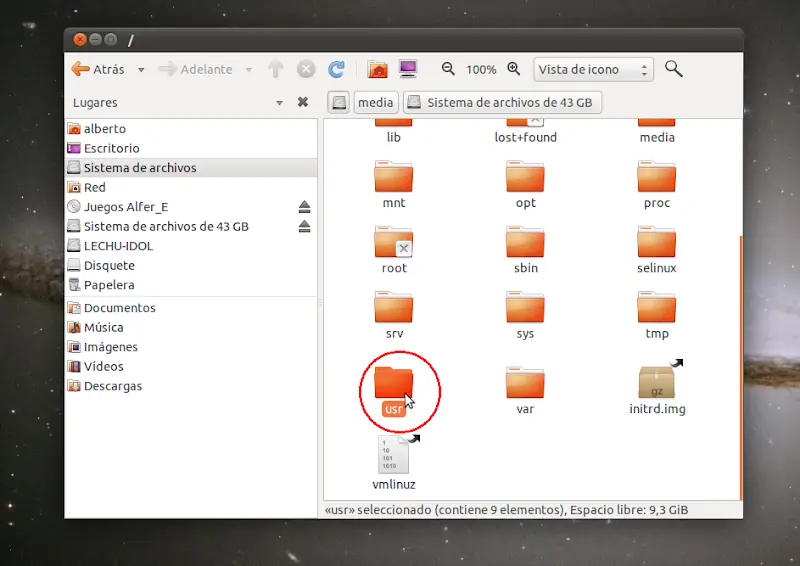Screen dimensions: 800x566
Task: Click the vertical scrollbar of the file view
Action: coord(740,360)
